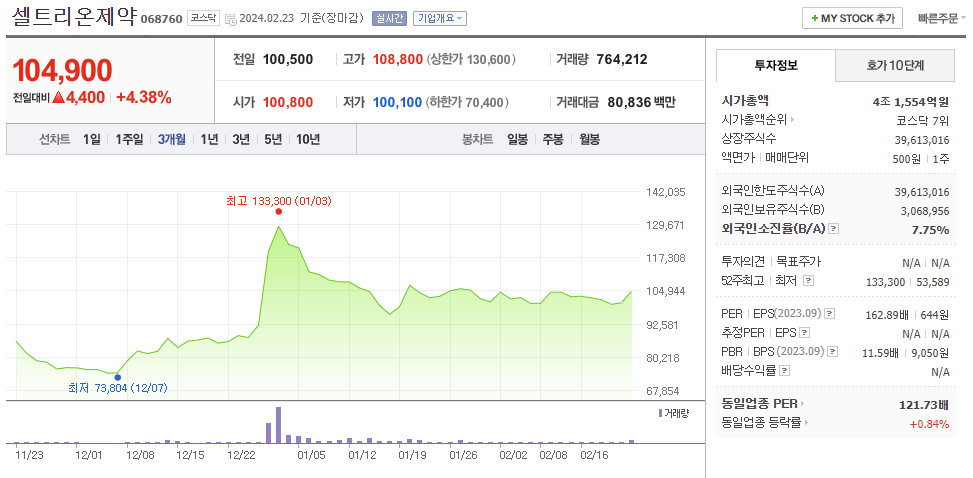
Task: Click the +0.84% 동일업종 등락률 value
Action: click(930, 425)
